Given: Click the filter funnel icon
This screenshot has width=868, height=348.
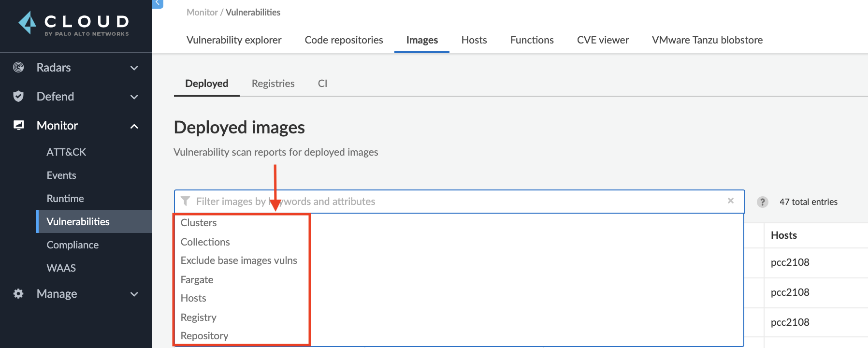Looking at the screenshot, I should click(x=185, y=201).
